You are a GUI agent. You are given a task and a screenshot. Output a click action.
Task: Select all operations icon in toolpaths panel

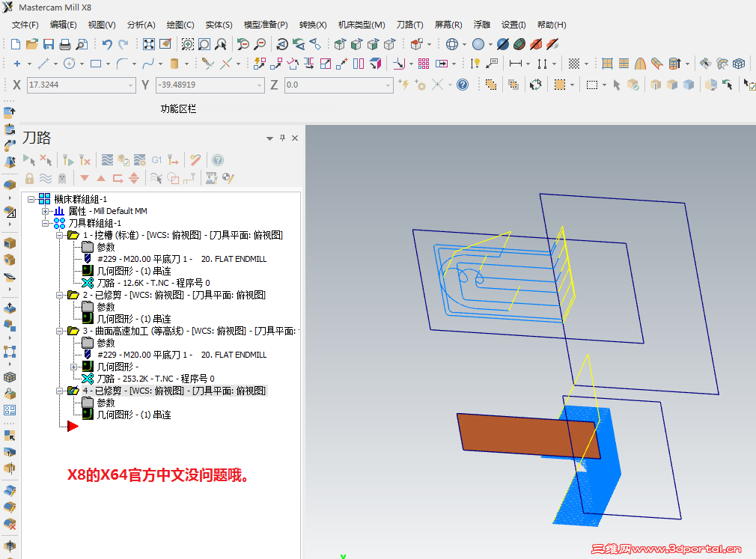tap(29, 160)
